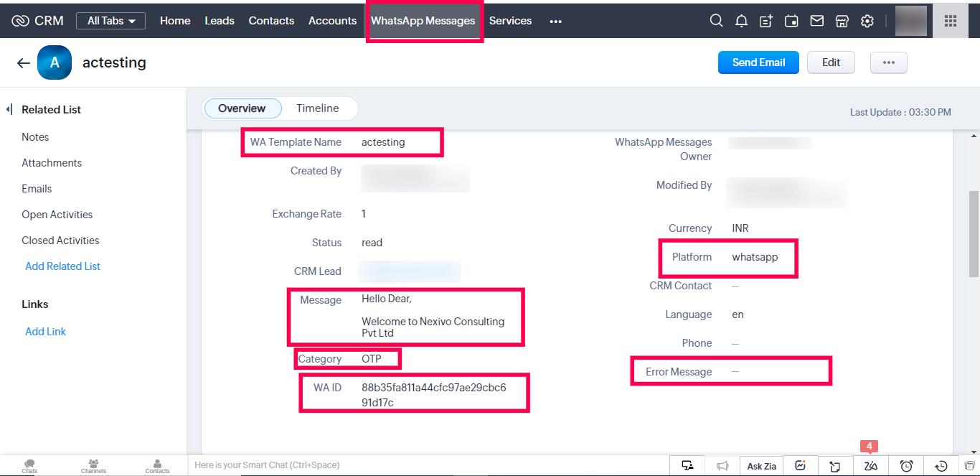The image size is (980, 476).
Task: Click Add Related List link
Action: click(62, 266)
